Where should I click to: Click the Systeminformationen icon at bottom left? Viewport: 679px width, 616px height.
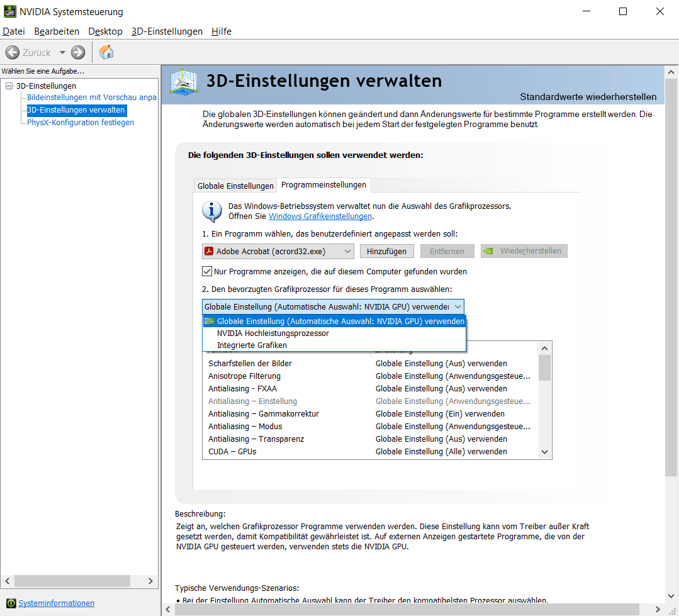coord(11,603)
